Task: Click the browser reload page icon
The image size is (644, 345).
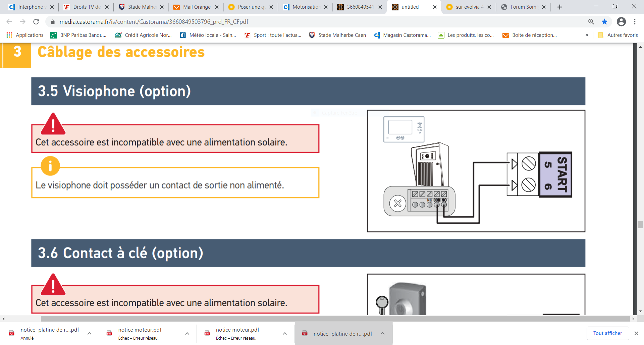Action: coord(36,22)
